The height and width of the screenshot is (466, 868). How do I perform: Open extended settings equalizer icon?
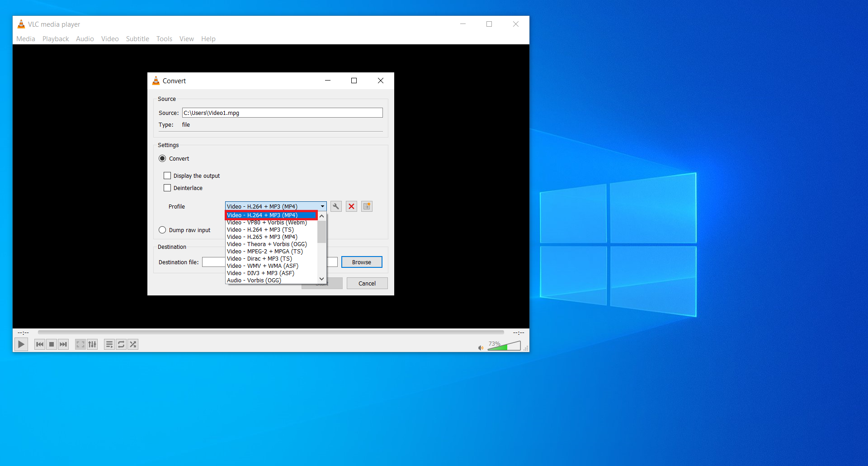pyautogui.click(x=92, y=344)
